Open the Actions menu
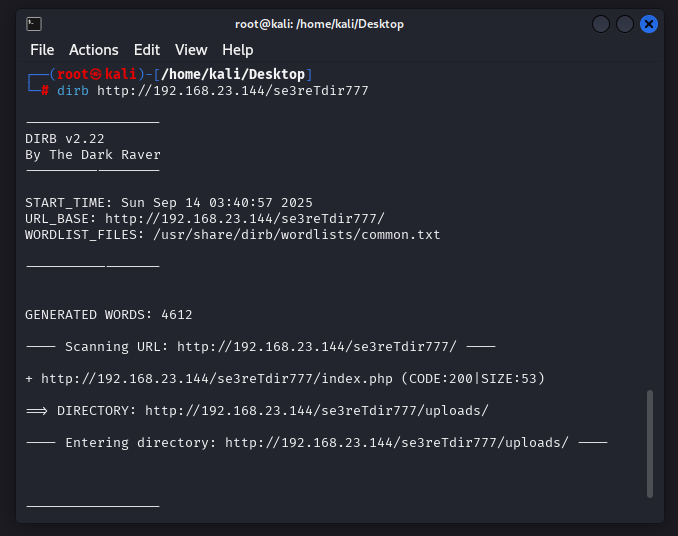This screenshot has width=678, height=536. 94,50
